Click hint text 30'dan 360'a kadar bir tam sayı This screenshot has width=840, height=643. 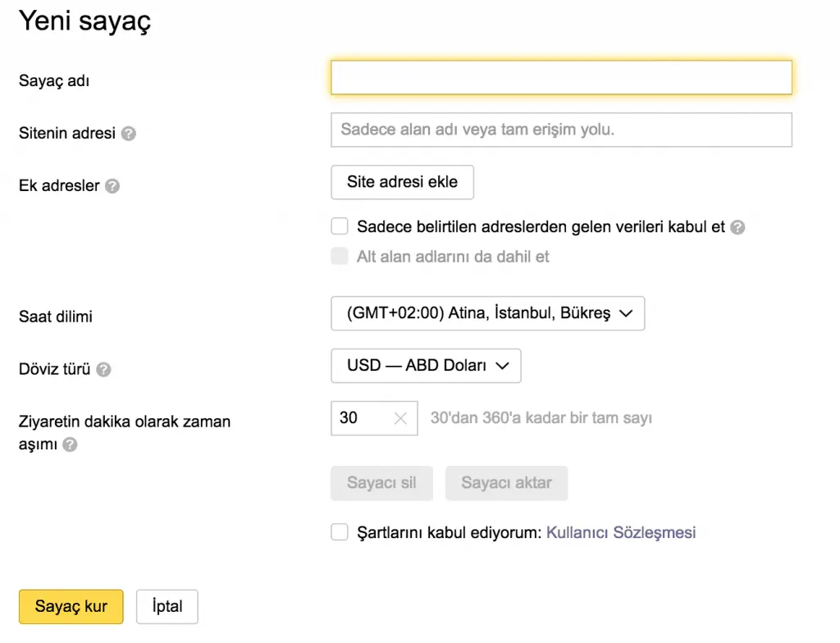(x=541, y=418)
